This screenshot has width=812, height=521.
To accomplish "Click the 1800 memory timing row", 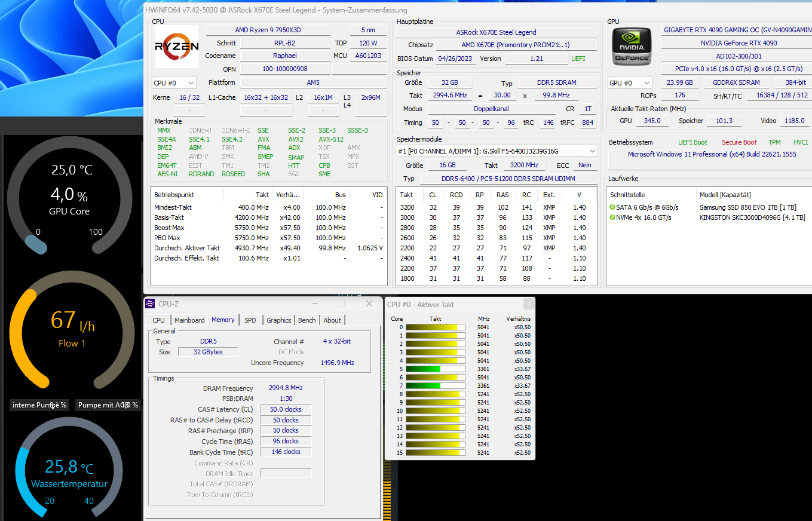I will [496, 278].
